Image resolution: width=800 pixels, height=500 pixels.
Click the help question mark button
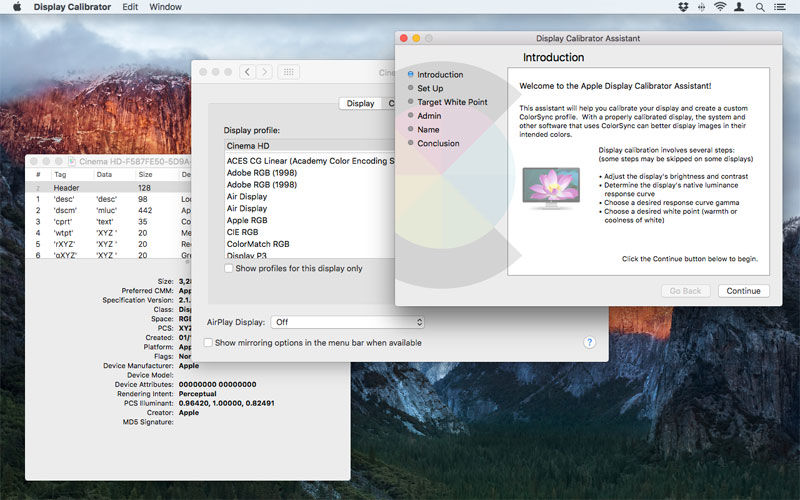(x=589, y=342)
